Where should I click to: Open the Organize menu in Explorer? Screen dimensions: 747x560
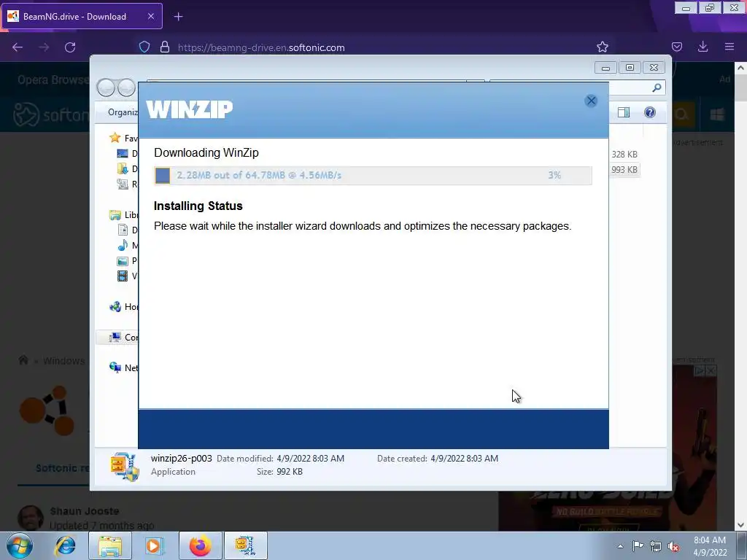coord(123,112)
